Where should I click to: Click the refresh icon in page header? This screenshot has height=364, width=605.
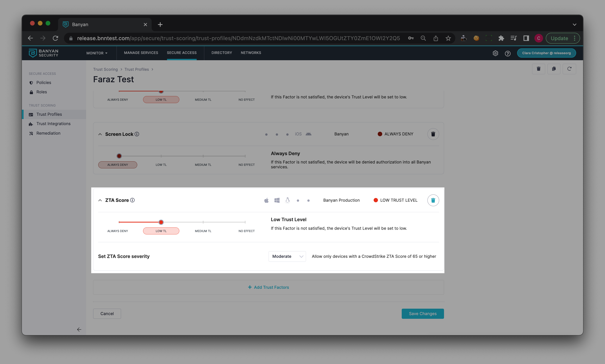point(569,69)
